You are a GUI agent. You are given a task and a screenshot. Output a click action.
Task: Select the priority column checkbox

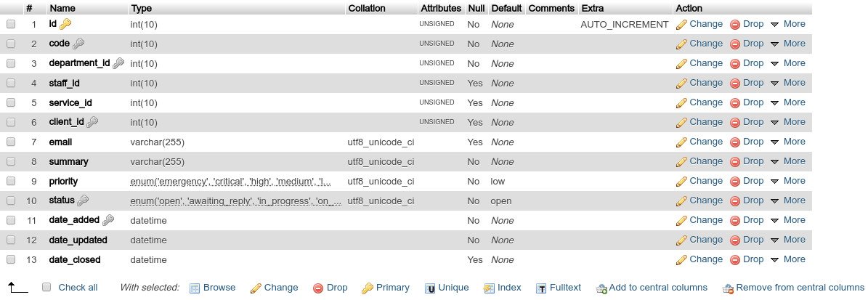coord(11,181)
